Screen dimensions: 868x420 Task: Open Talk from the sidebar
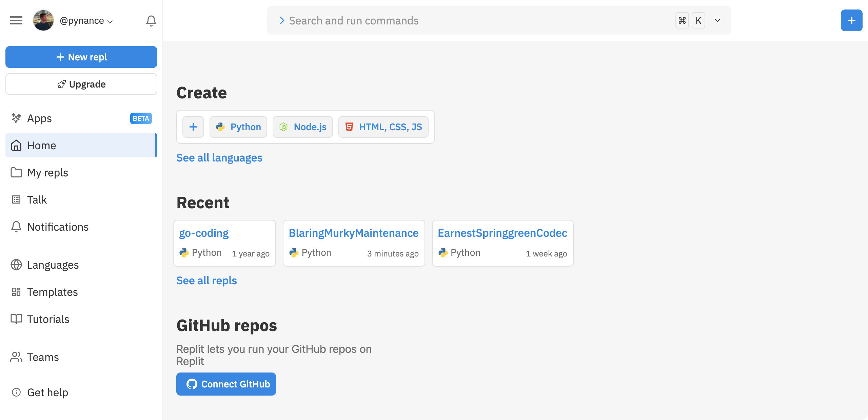(37, 200)
